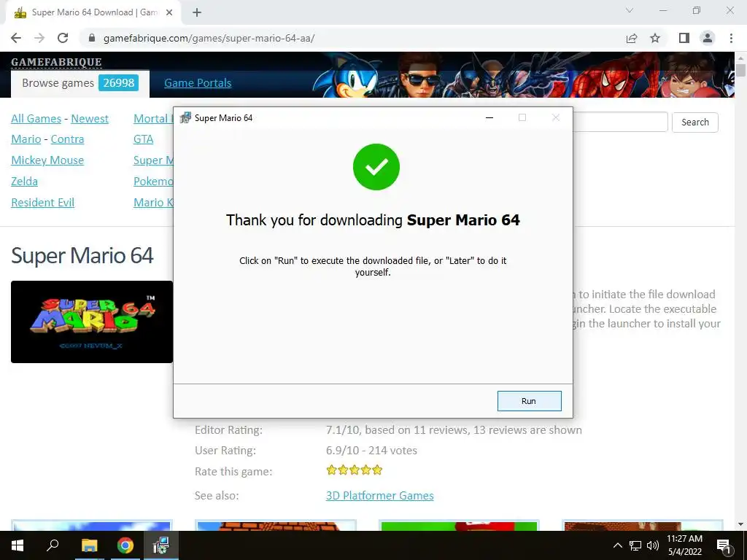The width and height of the screenshot is (747, 560).
Task: Open the Contra category link
Action: coord(67,139)
